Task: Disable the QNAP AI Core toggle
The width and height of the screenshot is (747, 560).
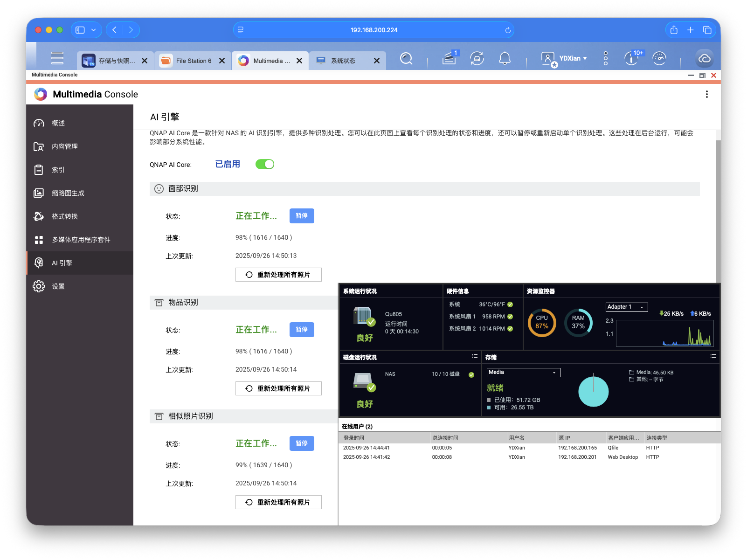Action: (264, 164)
